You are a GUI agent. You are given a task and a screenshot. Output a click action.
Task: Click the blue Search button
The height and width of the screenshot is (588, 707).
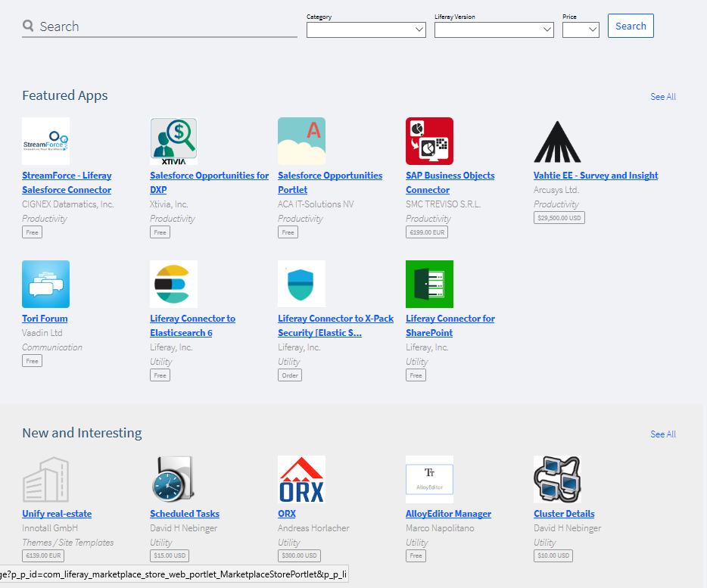tap(631, 26)
